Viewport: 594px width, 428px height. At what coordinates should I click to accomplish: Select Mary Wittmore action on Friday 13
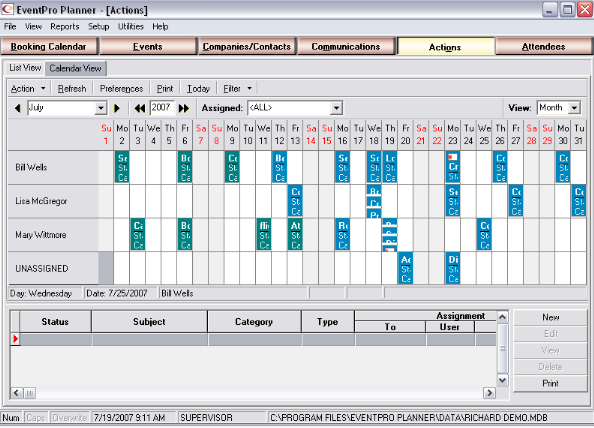[295, 234]
